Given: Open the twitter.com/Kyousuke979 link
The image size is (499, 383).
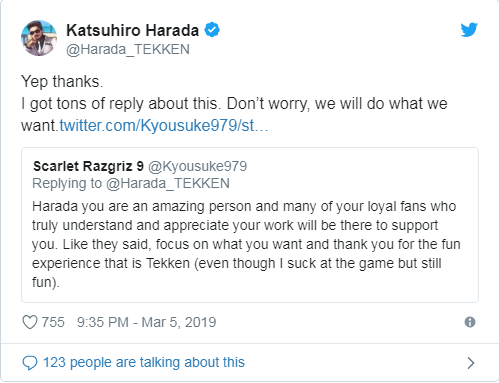Looking at the screenshot, I should pyautogui.click(x=164, y=126).
